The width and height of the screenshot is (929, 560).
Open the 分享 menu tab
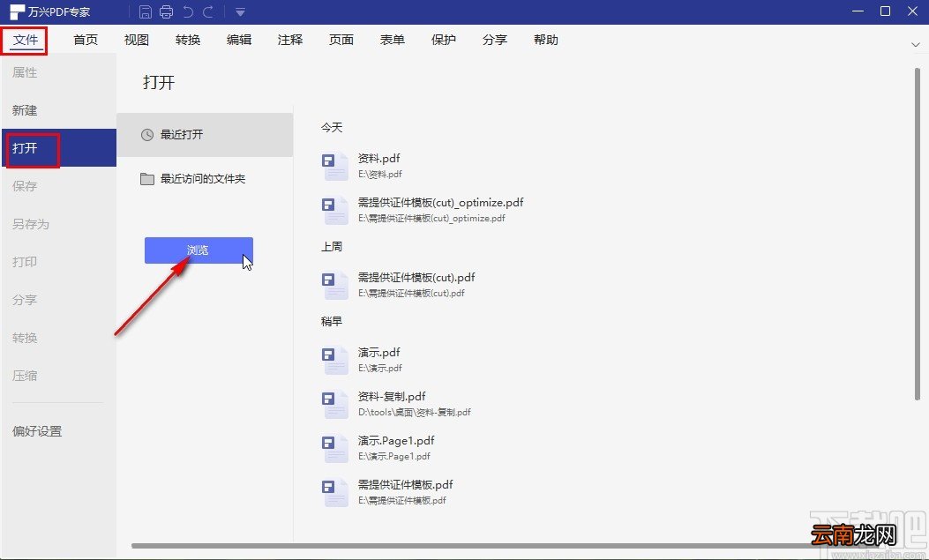click(x=495, y=40)
